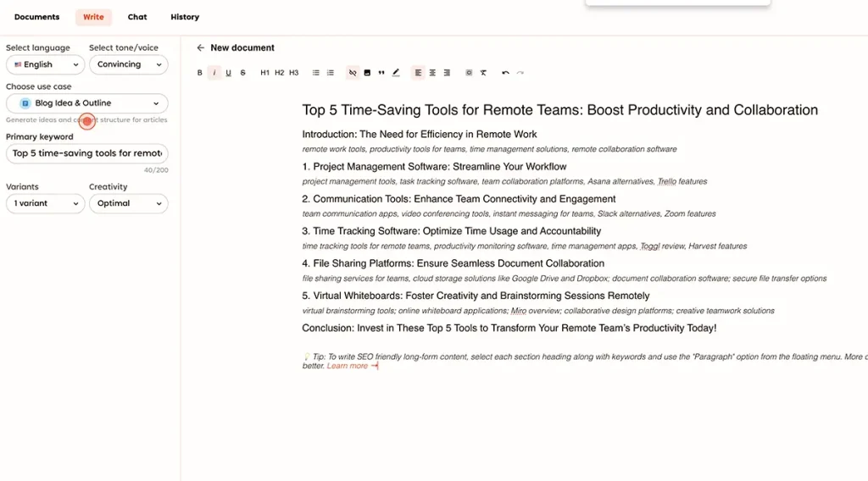
Task: Click heading 2. Communication Tools
Action: coord(459,199)
